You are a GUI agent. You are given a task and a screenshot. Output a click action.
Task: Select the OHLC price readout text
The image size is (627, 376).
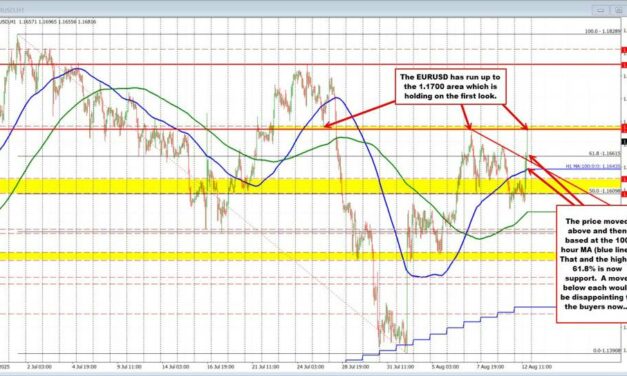coord(57,22)
